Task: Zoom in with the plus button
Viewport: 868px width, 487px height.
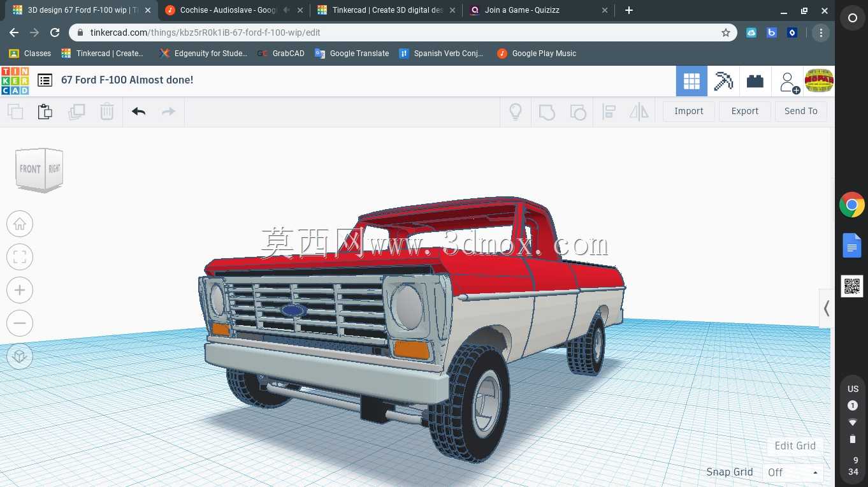Action: click(x=20, y=290)
